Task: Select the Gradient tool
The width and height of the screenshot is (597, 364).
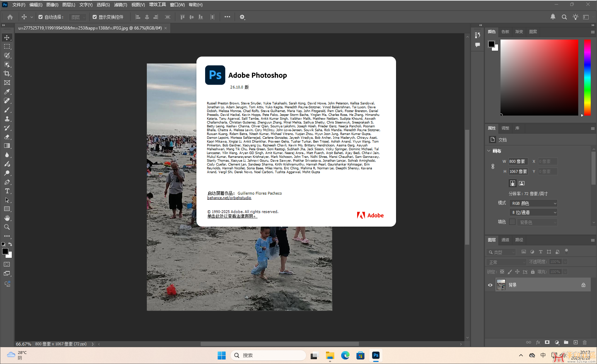Action: (x=7, y=146)
